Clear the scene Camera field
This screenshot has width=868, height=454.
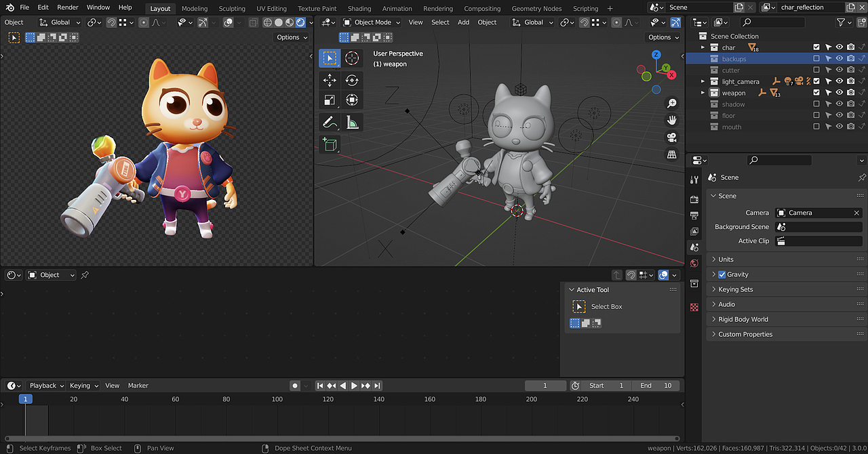857,213
